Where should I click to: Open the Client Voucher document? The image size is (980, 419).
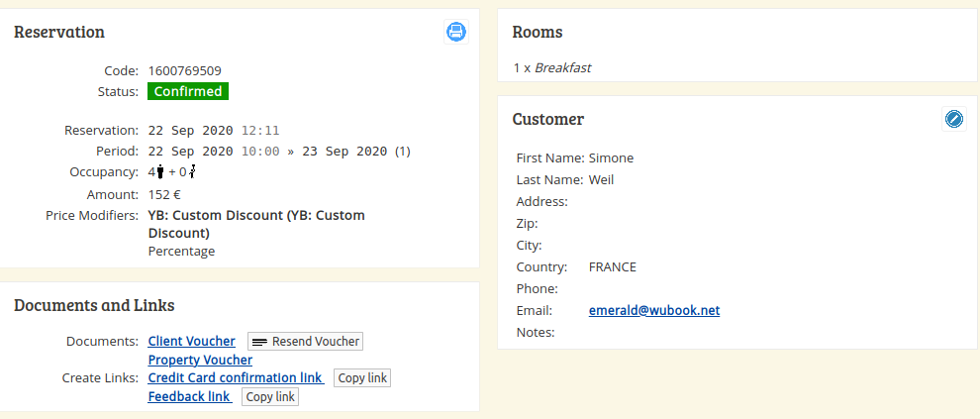(191, 342)
